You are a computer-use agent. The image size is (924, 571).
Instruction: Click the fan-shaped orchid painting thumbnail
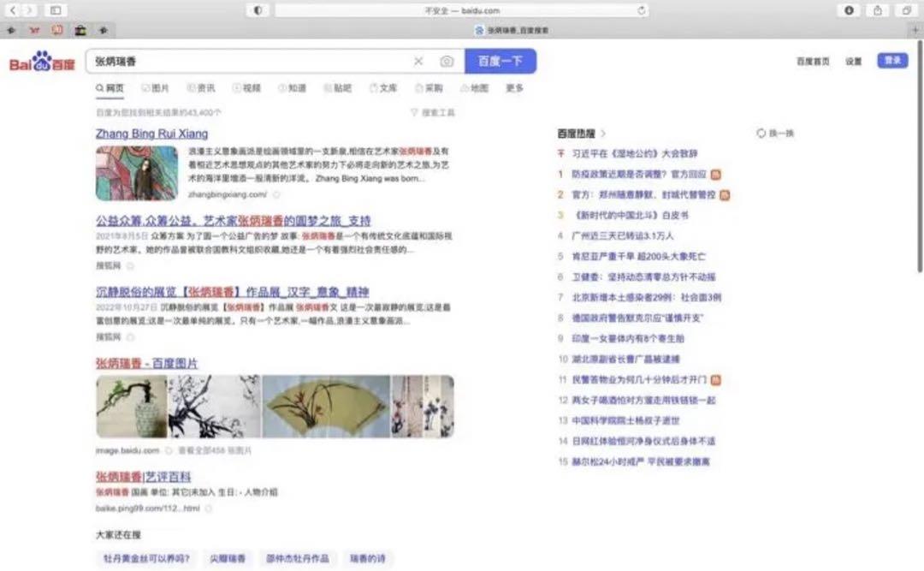pos(326,407)
